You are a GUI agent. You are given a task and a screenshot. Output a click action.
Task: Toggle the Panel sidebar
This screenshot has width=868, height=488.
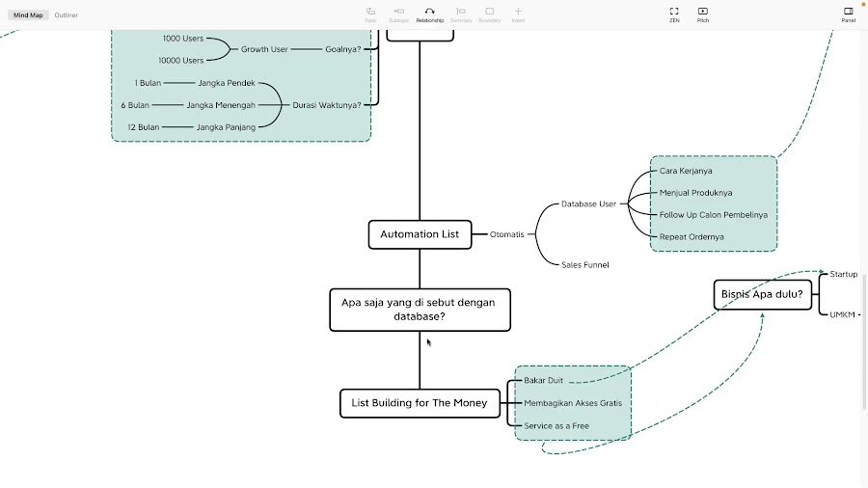[x=848, y=14]
